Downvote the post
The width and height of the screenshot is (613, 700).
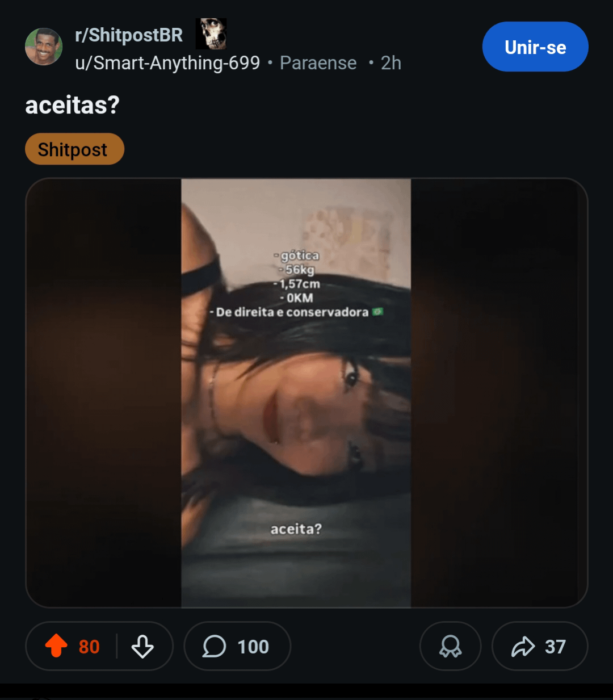pos(142,646)
